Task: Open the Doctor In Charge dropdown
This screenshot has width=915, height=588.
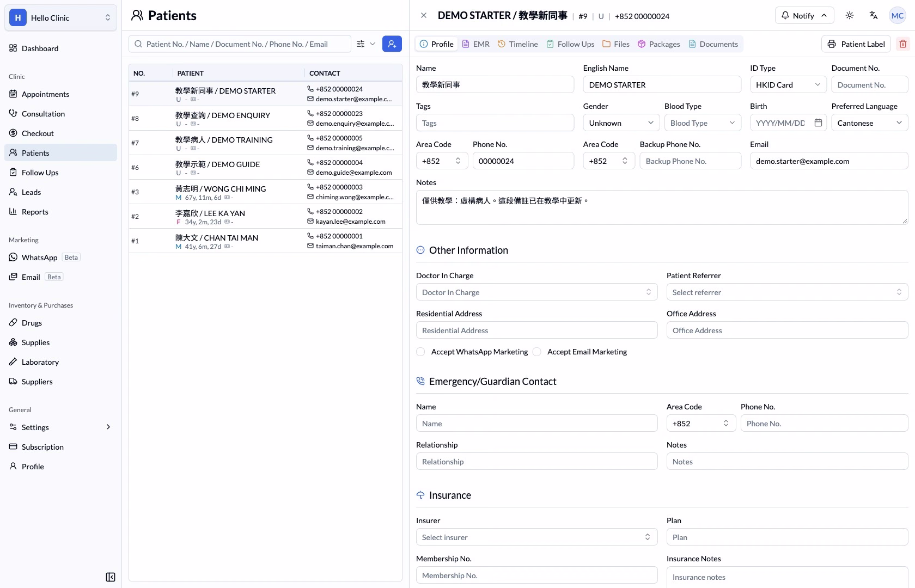Action: click(x=536, y=292)
